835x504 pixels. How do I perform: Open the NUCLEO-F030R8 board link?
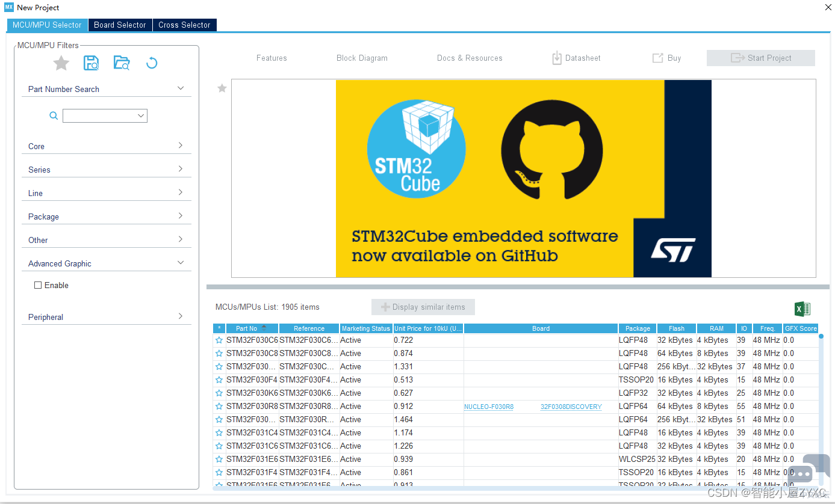click(x=489, y=407)
